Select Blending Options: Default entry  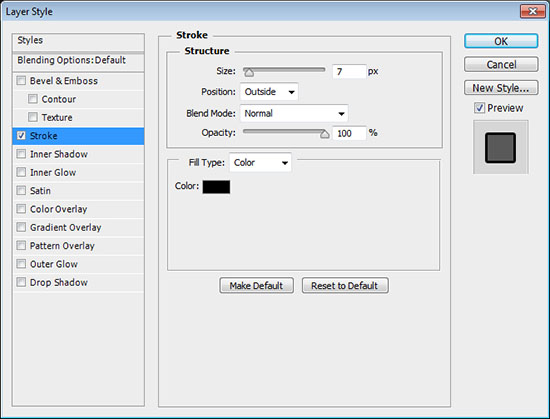[x=78, y=62]
